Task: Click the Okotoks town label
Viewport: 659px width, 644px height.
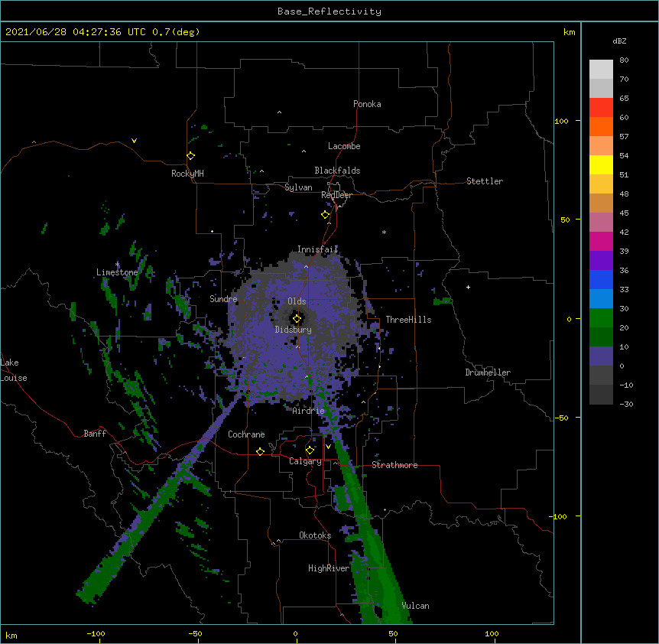Action: pyautogui.click(x=315, y=535)
